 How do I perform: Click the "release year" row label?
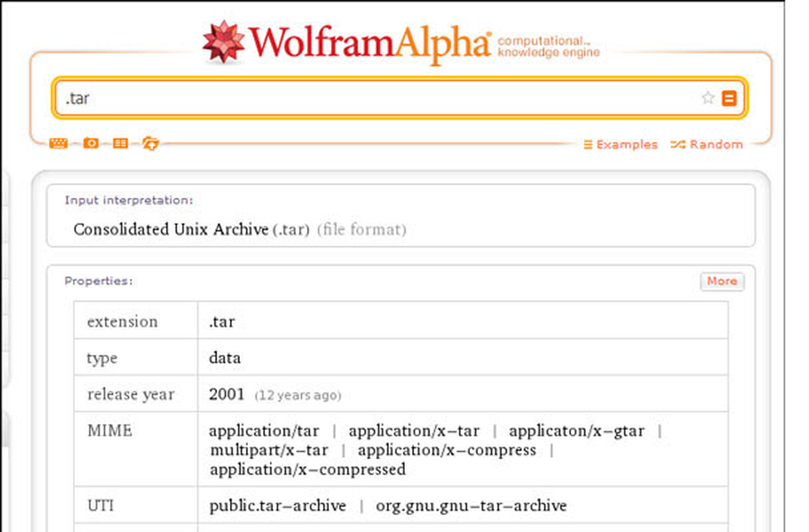131,394
